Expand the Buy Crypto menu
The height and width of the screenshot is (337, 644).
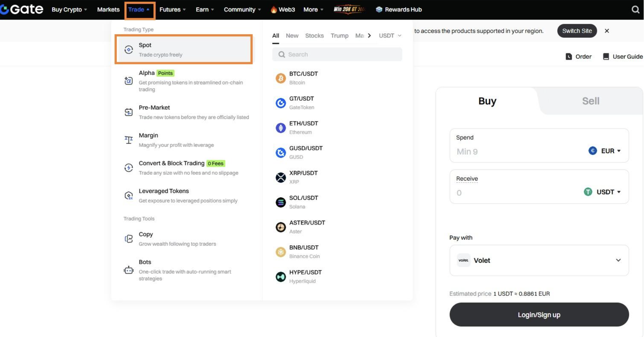69,10
